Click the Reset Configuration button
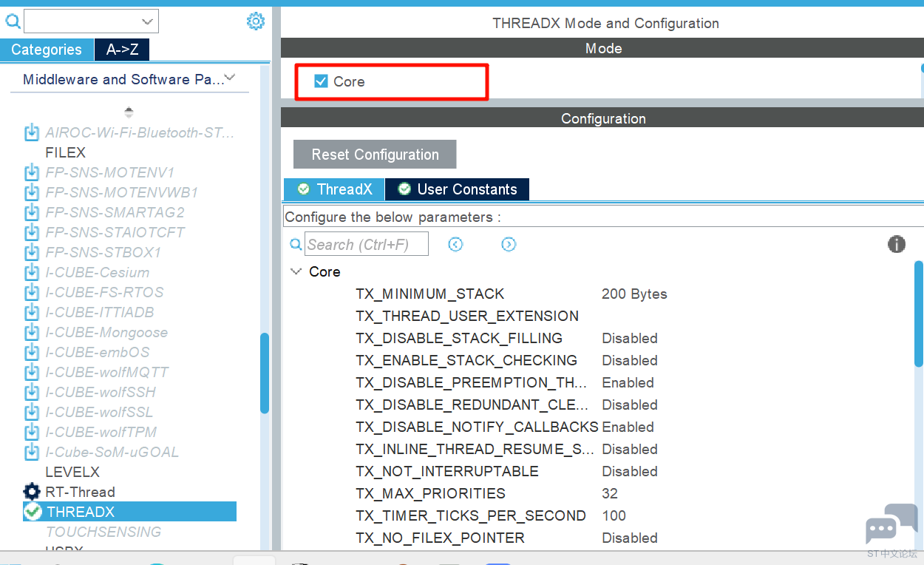The image size is (924, 565). coord(375,155)
